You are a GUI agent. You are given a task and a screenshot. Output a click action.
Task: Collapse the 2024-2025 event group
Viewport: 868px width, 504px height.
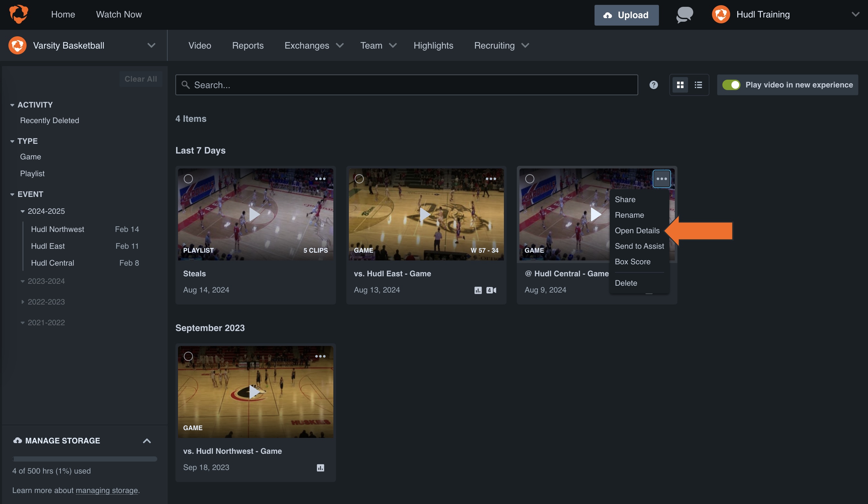(22, 211)
